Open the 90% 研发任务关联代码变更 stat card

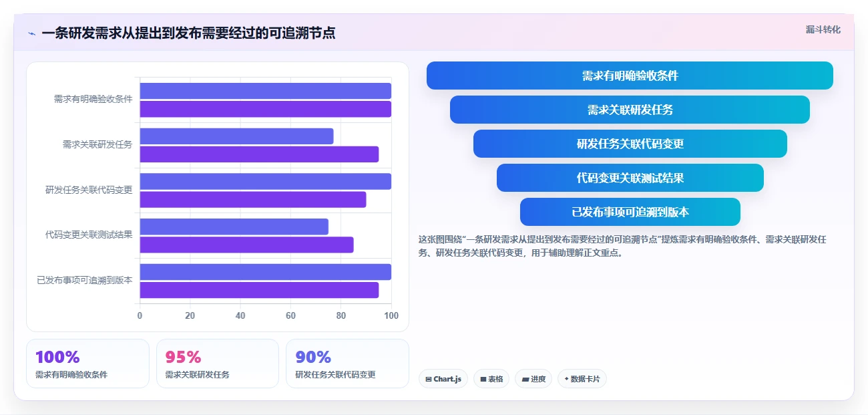pyautogui.click(x=347, y=364)
